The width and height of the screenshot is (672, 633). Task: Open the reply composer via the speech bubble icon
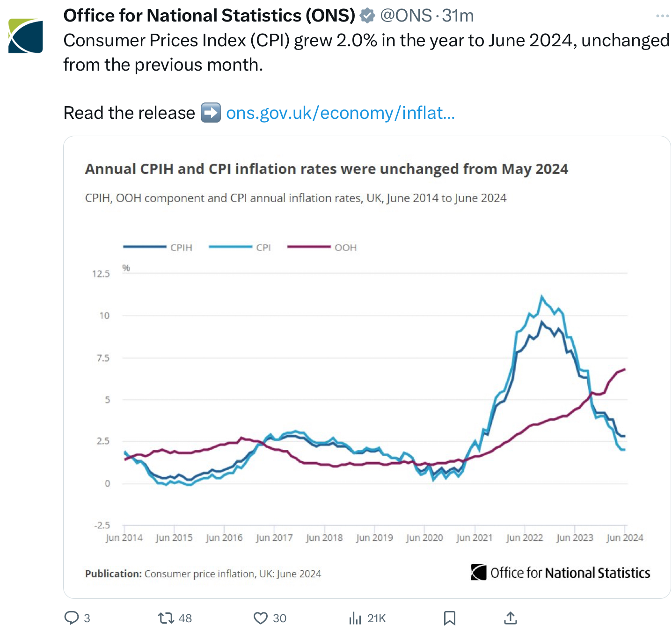point(73,618)
